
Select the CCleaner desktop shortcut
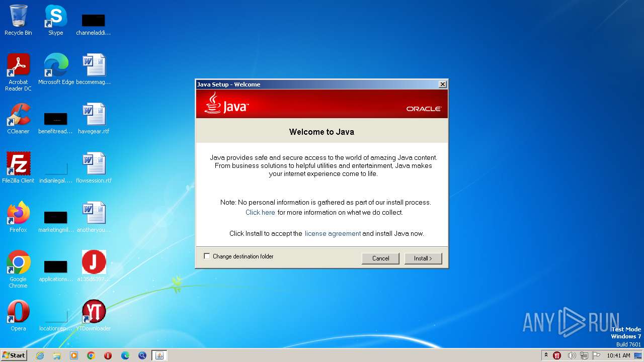(18, 119)
